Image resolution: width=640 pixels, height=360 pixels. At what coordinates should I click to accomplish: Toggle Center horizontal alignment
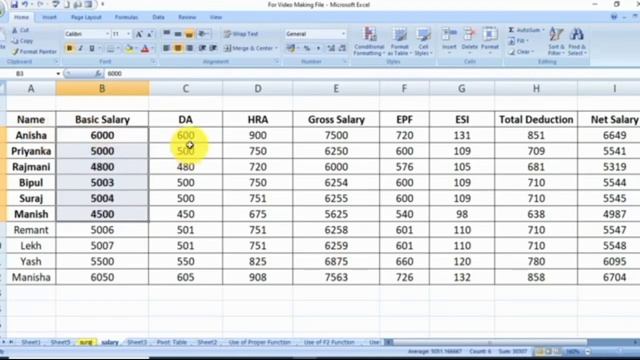(x=178, y=48)
